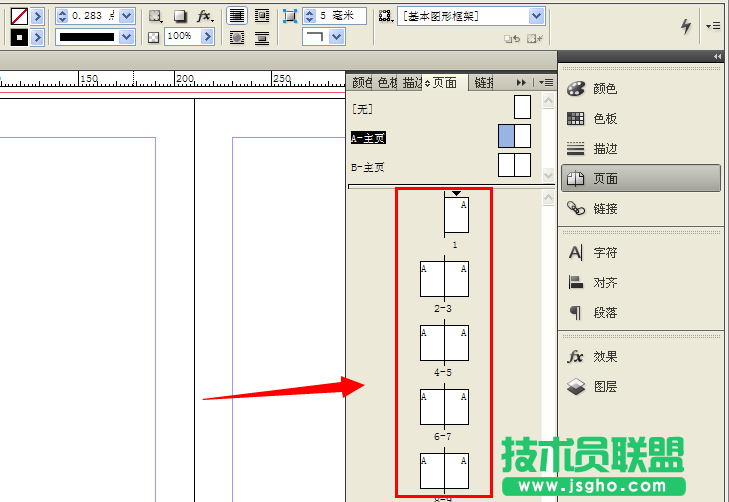Open the 图层 panel in dock
This screenshot has width=729, height=502.
(641, 387)
